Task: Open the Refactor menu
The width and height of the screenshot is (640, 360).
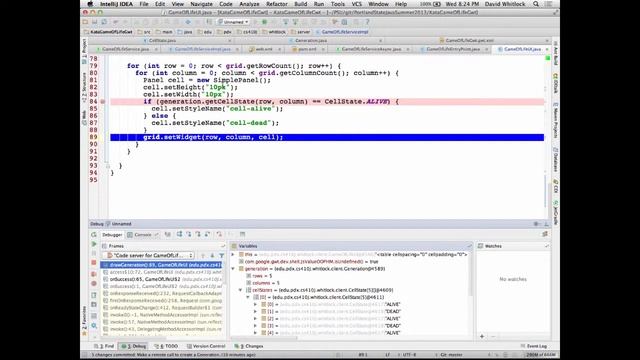Action: click(277, 4)
